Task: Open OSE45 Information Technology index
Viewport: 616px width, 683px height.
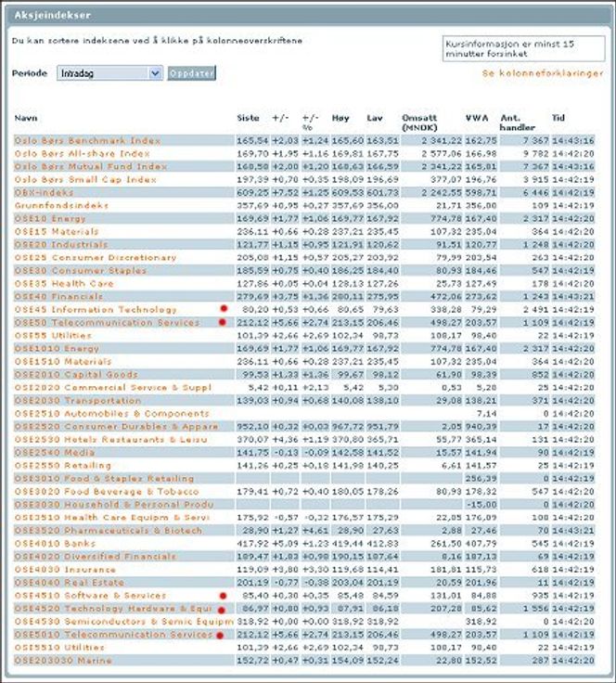Action: 96,310
